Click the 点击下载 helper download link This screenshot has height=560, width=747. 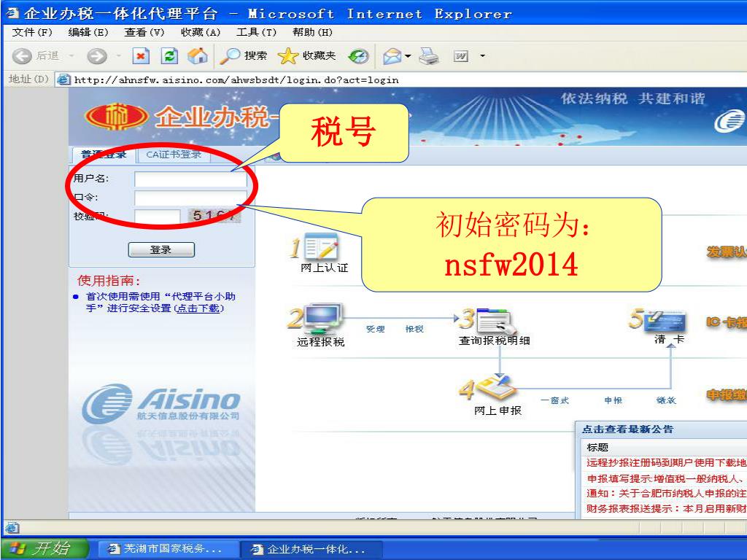(199, 308)
